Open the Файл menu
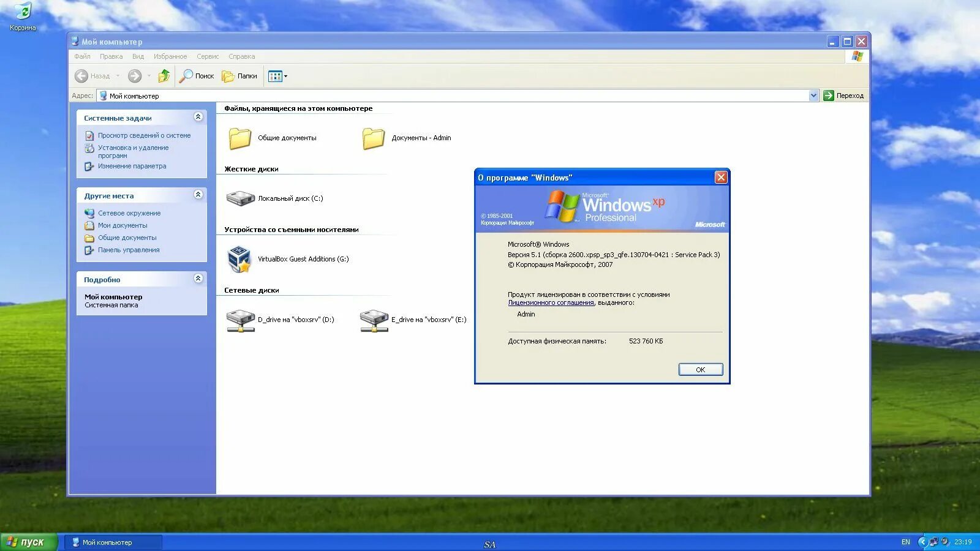980x551 pixels. (x=82, y=56)
